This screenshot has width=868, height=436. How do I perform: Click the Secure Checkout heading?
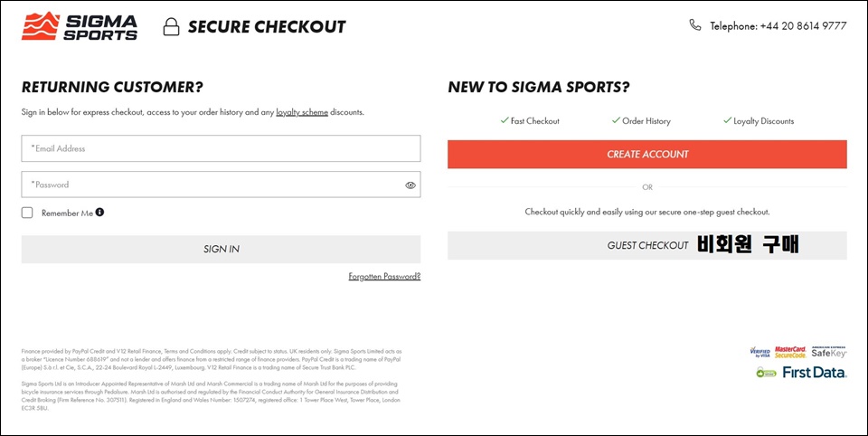[x=267, y=26]
